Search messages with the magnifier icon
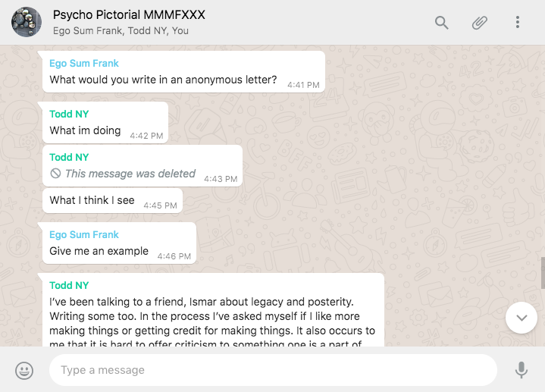Screen dimensions: 545x392 pos(442,22)
